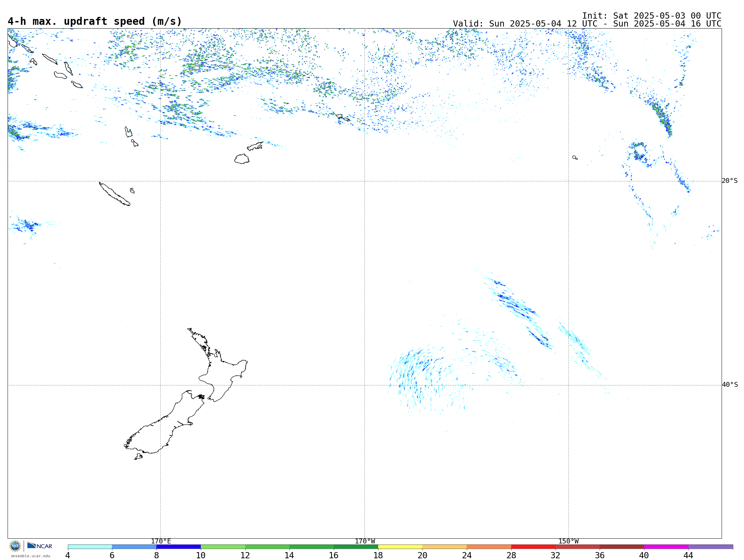This screenshot has height=560, width=744.
Task: Click the NCAR logo
Action: pos(40,546)
